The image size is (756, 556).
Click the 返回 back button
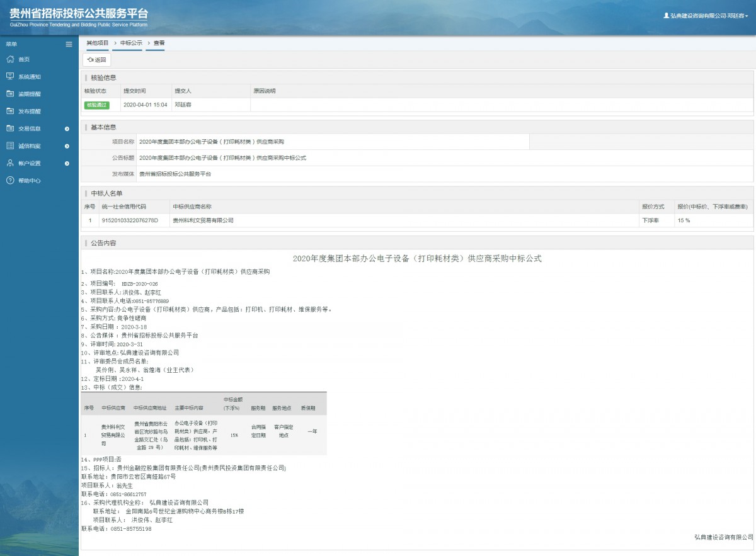click(97, 60)
